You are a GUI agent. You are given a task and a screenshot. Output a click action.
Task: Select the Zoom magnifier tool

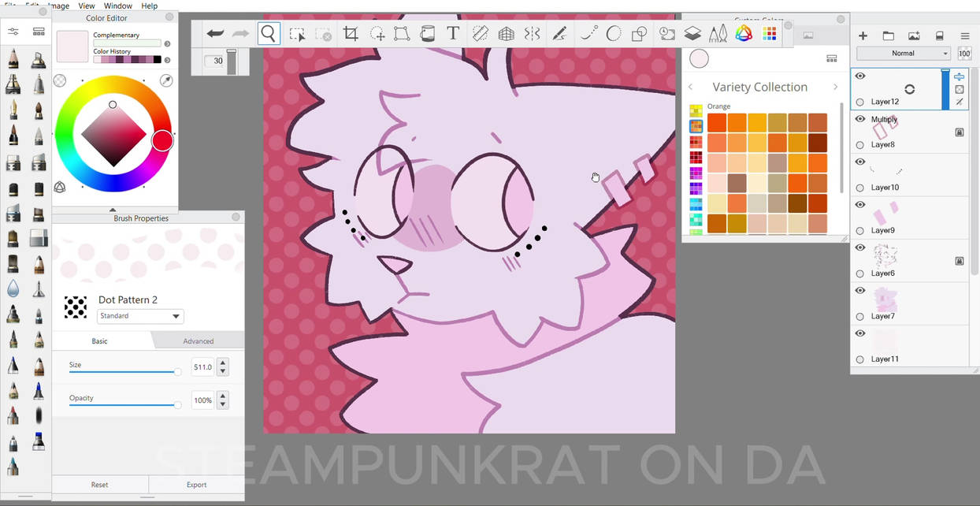269,34
